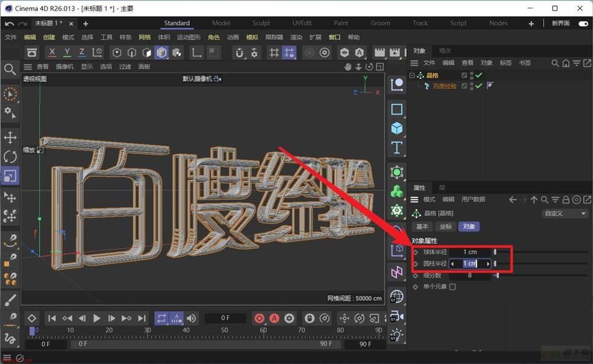Click the Z-axis lock icon
Image resolution: width=593 pixels, height=364 pixels.
click(82, 52)
